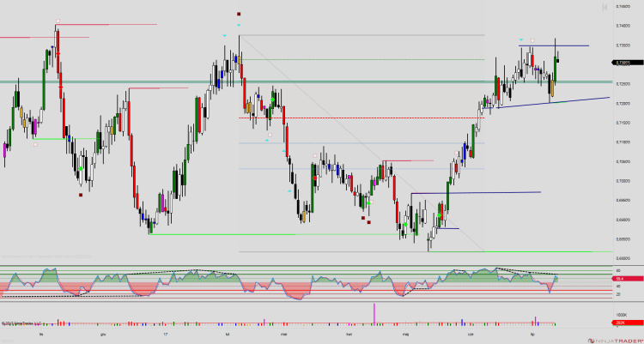Select the dark red square marker above February high

[x=239, y=14]
